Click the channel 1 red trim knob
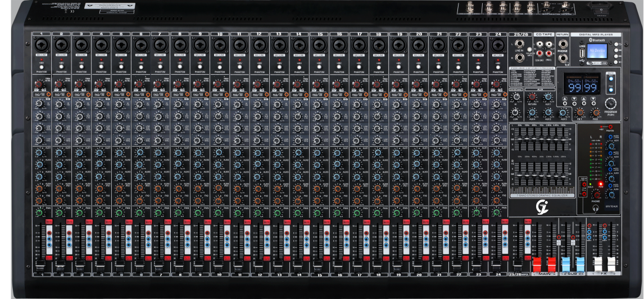644x299 pixels. point(39,84)
